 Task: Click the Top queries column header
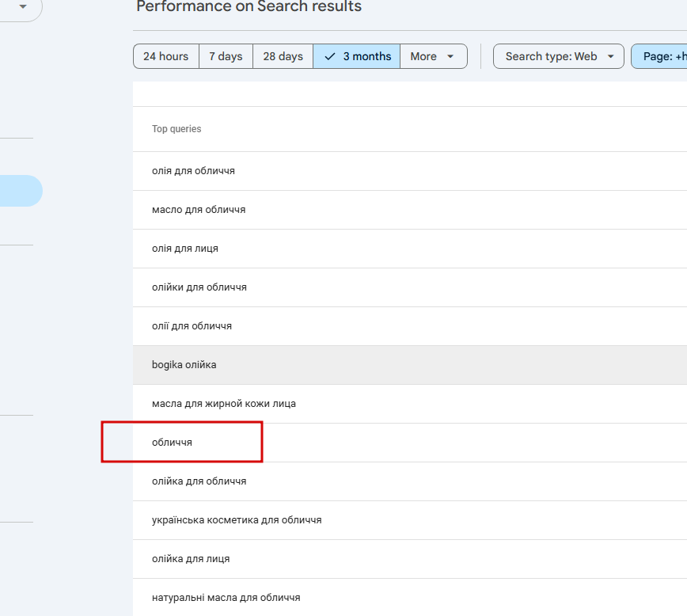point(176,129)
